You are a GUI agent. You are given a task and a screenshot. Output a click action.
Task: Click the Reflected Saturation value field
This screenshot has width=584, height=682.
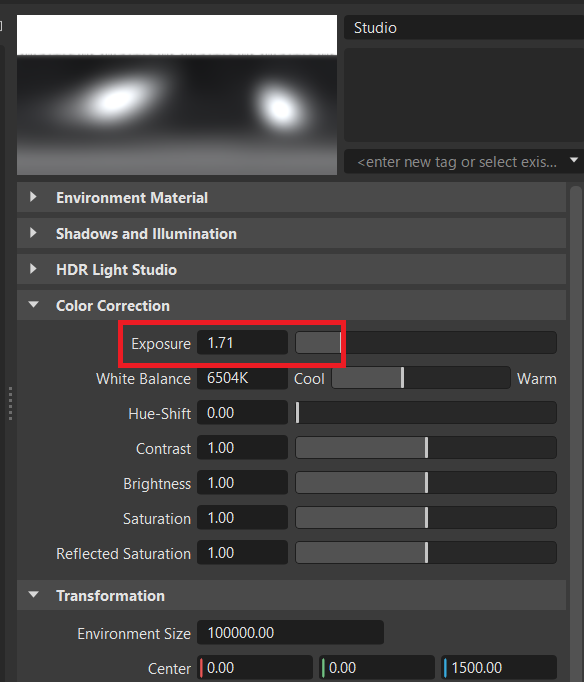pos(242,553)
